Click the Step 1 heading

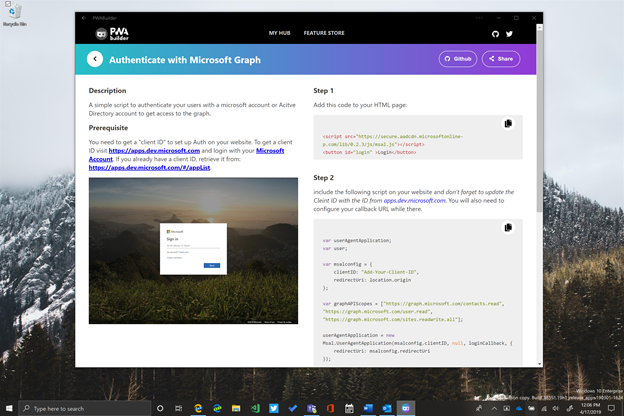pyautogui.click(x=323, y=91)
